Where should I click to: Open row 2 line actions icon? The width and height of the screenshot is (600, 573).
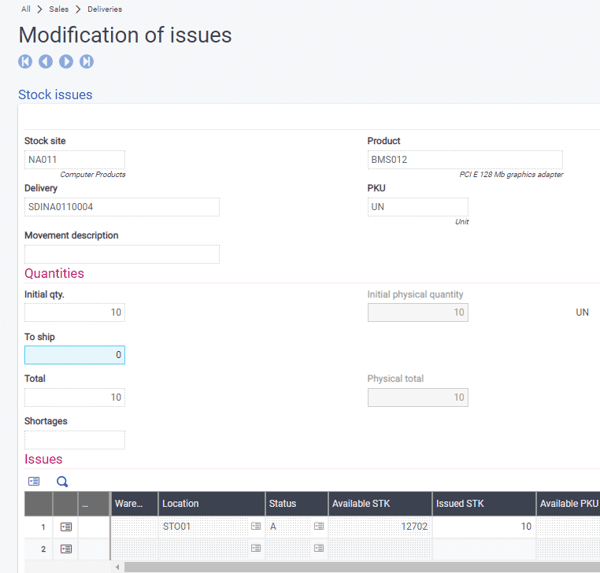tap(66, 549)
